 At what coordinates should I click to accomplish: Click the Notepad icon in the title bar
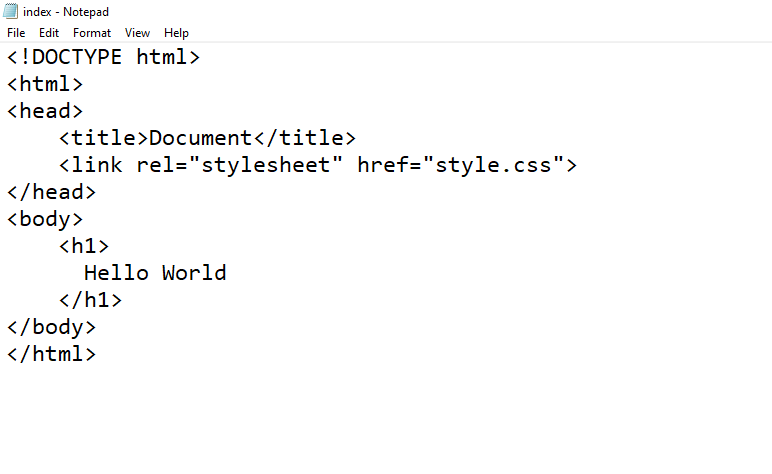point(11,12)
